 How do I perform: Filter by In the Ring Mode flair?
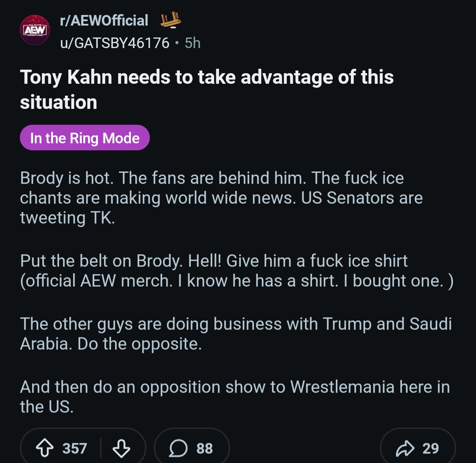pyautogui.click(x=85, y=138)
